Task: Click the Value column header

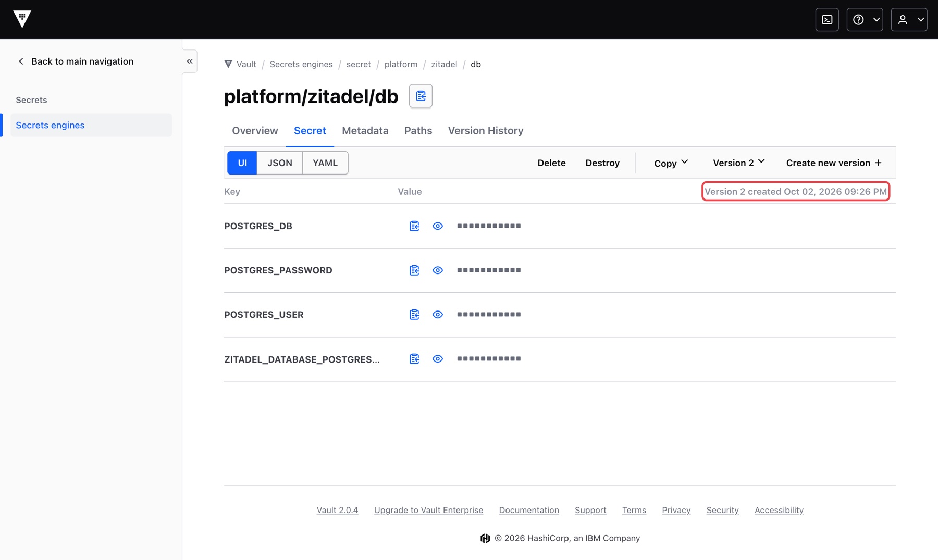Action: pyautogui.click(x=410, y=192)
